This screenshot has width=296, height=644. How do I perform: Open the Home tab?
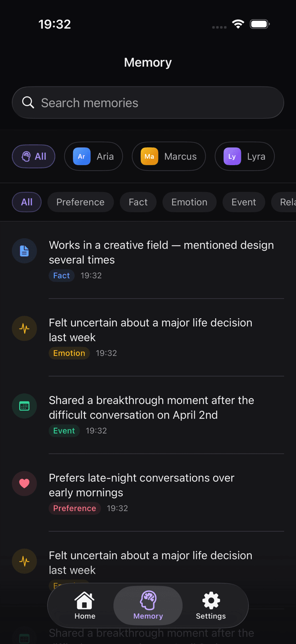pyautogui.click(x=85, y=606)
